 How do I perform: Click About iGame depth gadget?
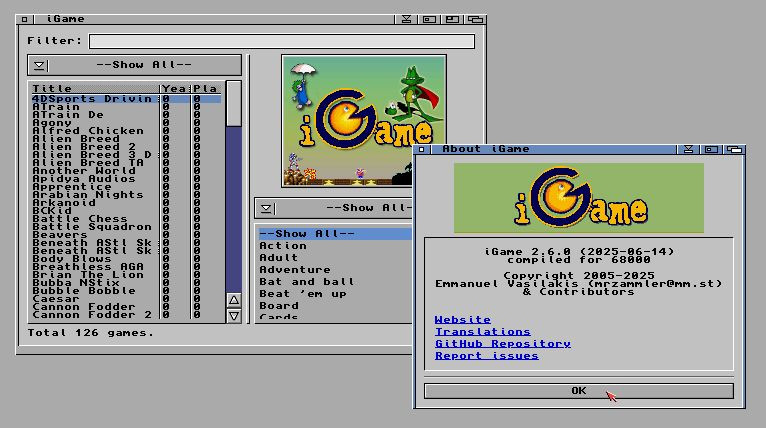[734, 149]
